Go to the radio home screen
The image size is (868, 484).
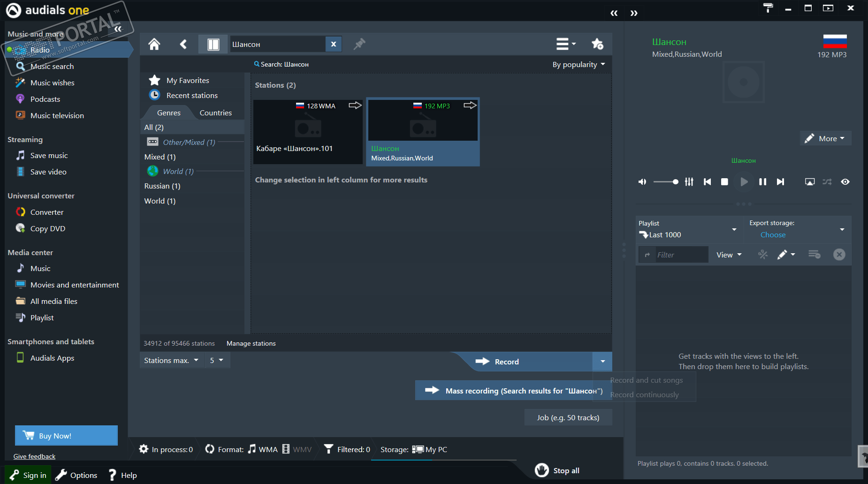click(x=154, y=44)
